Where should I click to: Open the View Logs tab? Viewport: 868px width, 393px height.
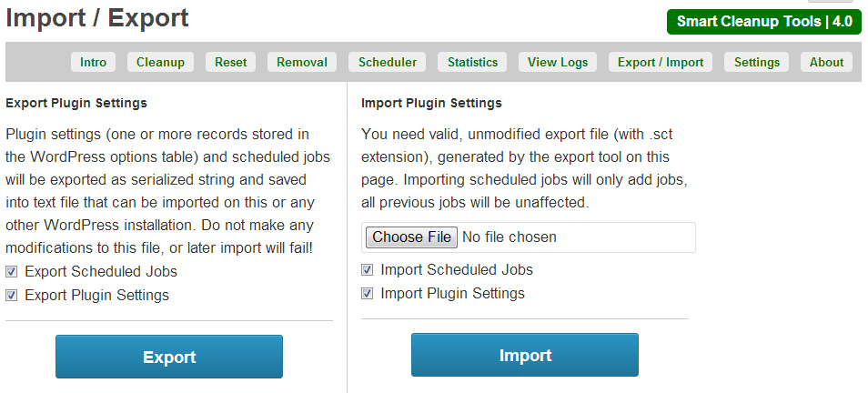pyautogui.click(x=558, y=62)
